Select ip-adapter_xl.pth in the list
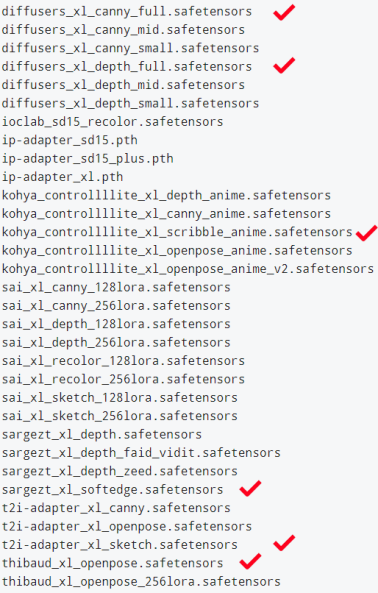 click(62, 177)
